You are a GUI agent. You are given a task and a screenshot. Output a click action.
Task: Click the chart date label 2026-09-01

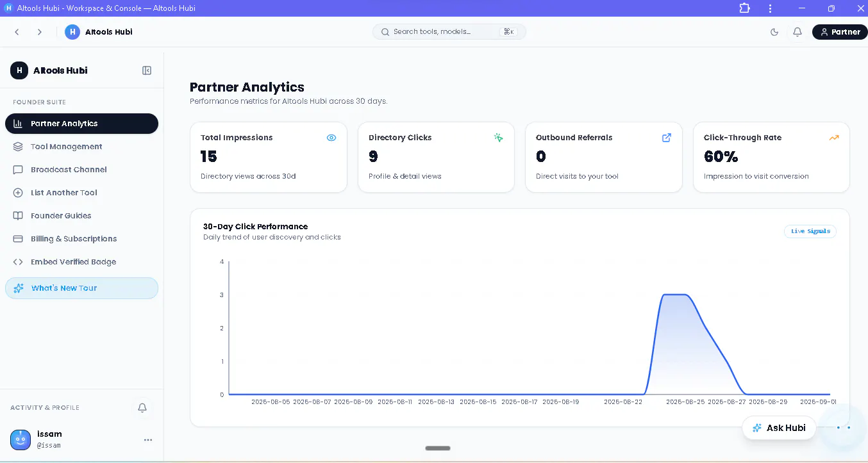pos(817,402)
